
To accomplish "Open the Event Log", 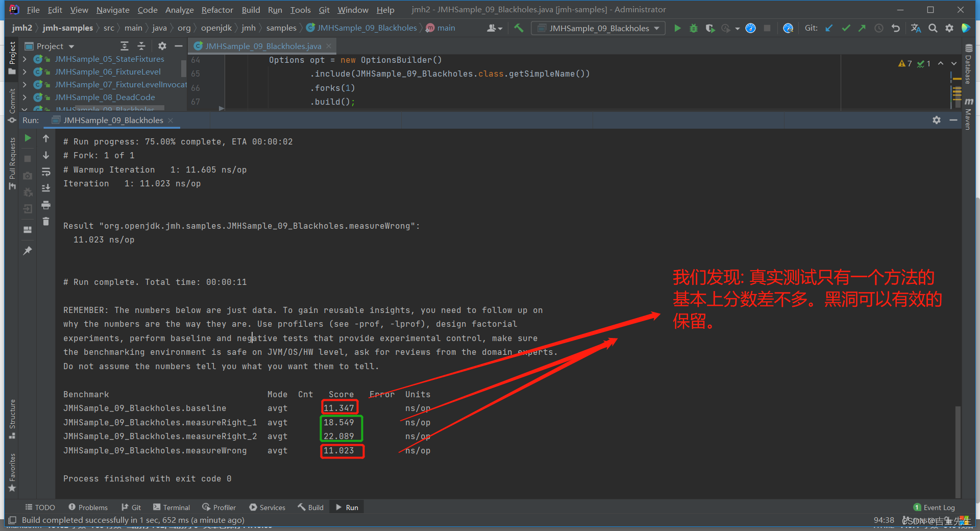I will 934,507.
